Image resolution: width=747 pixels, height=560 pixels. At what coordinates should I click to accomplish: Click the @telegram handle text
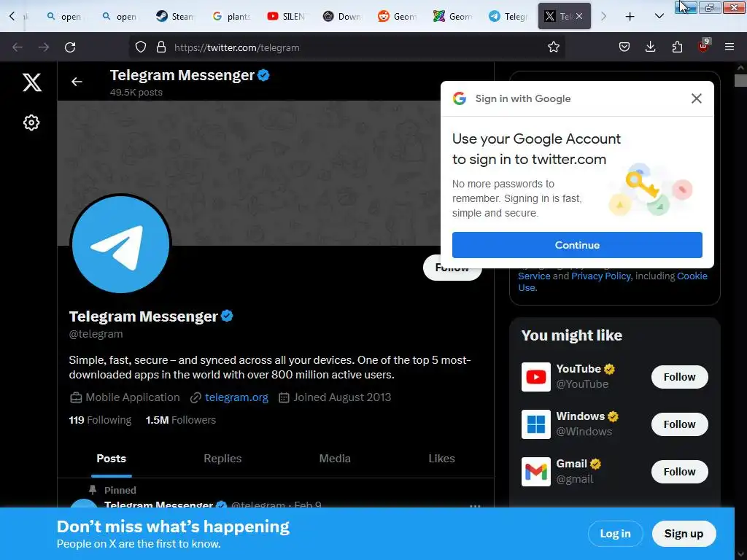tap(96, 334)
